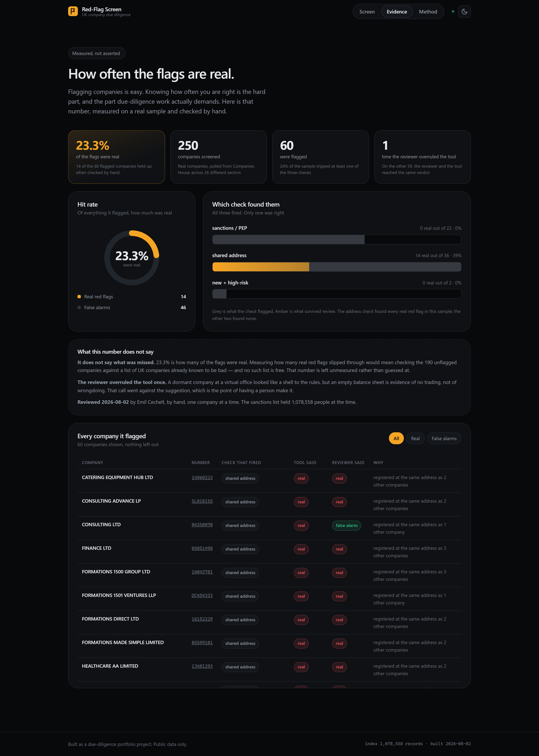
Task: Click 'shared address' tag in CATERING EQUIPMENT HUB row
Action: coord(240,478)
